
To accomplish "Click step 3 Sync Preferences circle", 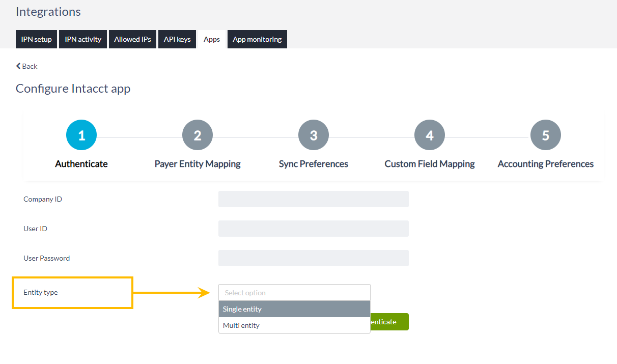I will [313, 134].
